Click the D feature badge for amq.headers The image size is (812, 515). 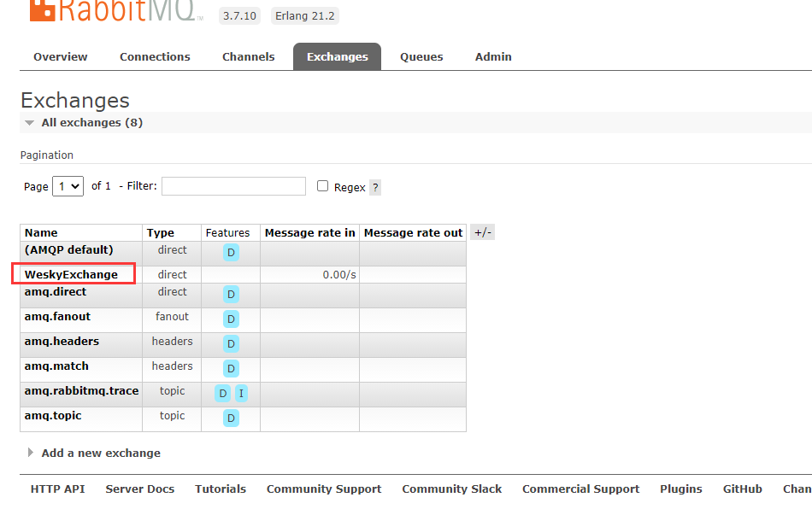point(231,343)
